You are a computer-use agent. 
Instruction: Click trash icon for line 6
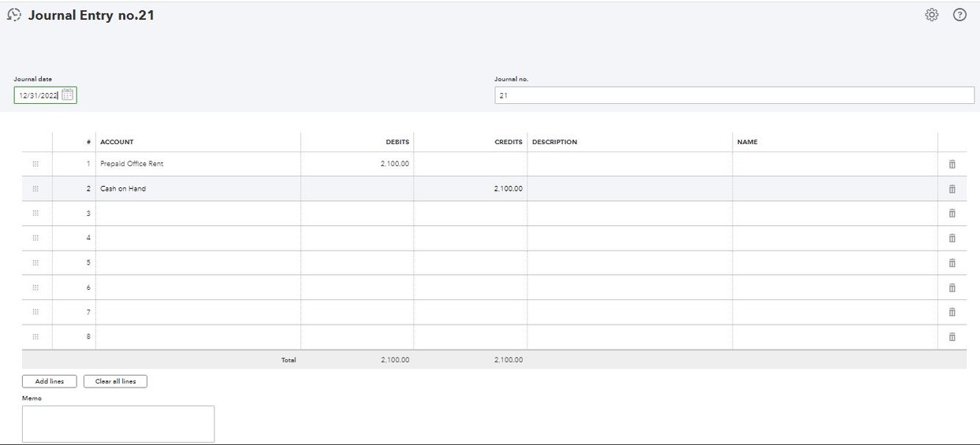click(952, 287)
